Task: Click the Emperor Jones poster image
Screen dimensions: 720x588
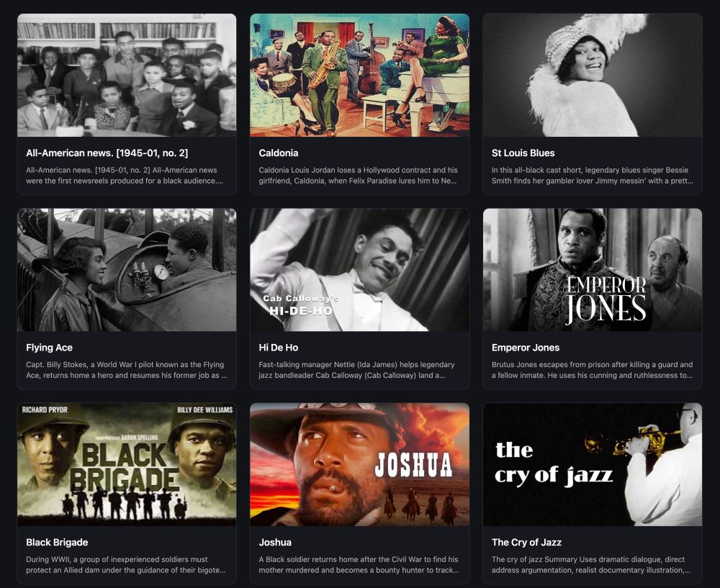Action: point(593,270)
